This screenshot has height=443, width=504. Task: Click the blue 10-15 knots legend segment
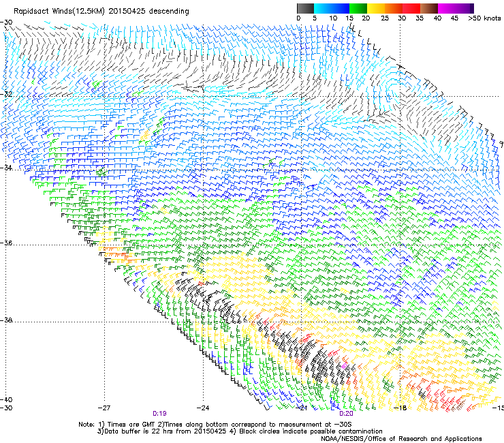click(x=341, y=8)
